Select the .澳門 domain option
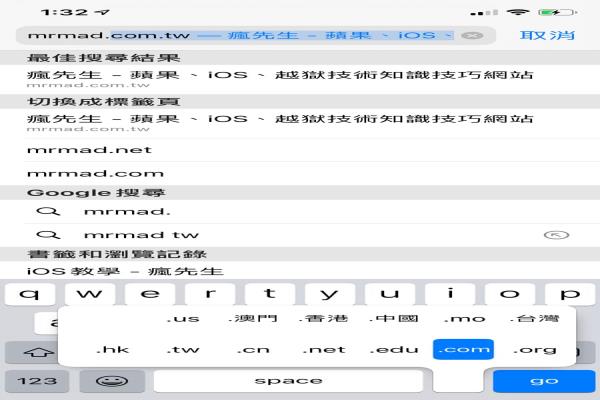This screenshot has height=400, width=600. point(253,318)
